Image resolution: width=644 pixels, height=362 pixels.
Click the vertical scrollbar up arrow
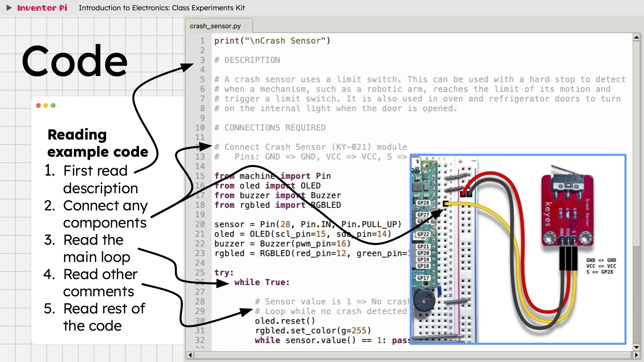click(636, 37)
